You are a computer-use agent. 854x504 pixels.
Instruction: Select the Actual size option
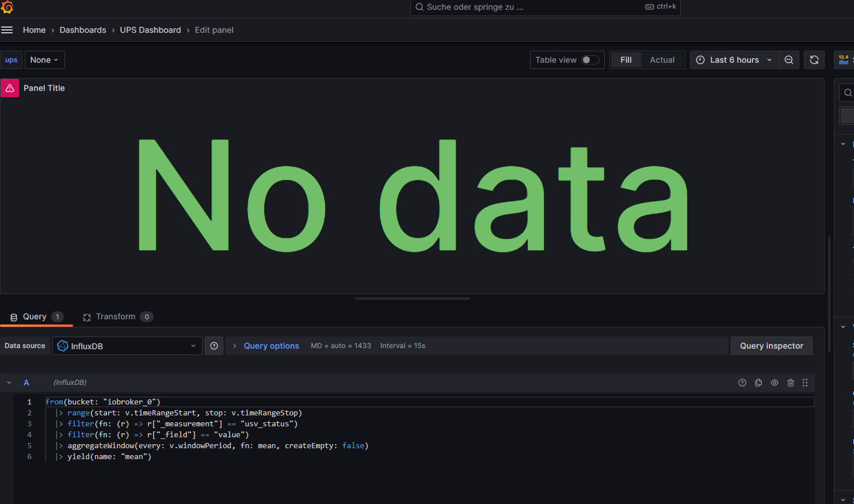662,60
